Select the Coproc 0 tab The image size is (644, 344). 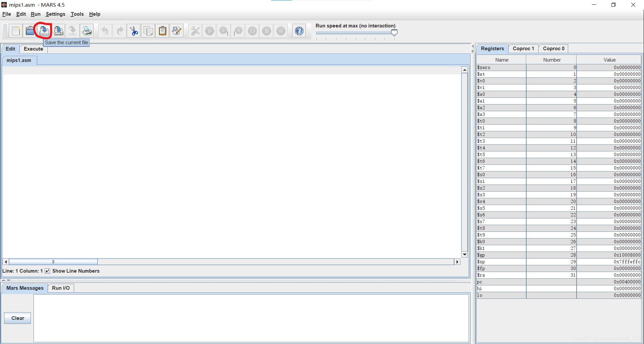point(554,49)
